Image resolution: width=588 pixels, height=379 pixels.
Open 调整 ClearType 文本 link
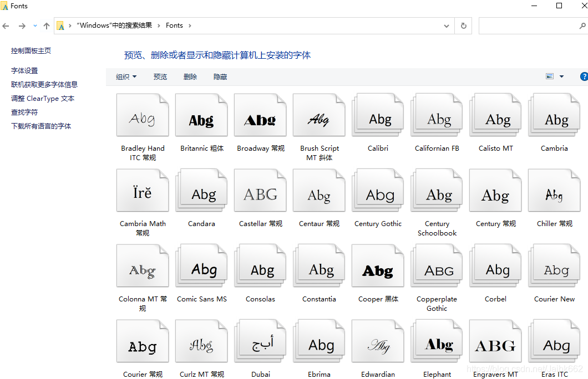[43, 99]
